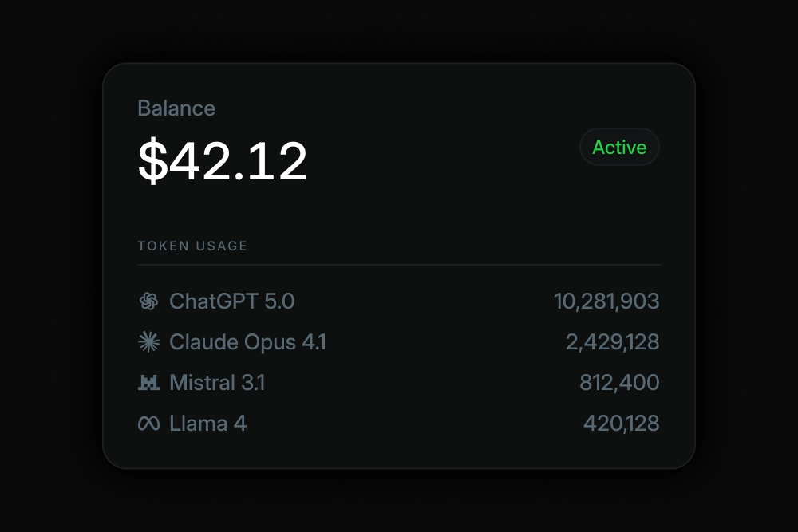Click the 10,281,903 token count

click(x=606, y=301)
